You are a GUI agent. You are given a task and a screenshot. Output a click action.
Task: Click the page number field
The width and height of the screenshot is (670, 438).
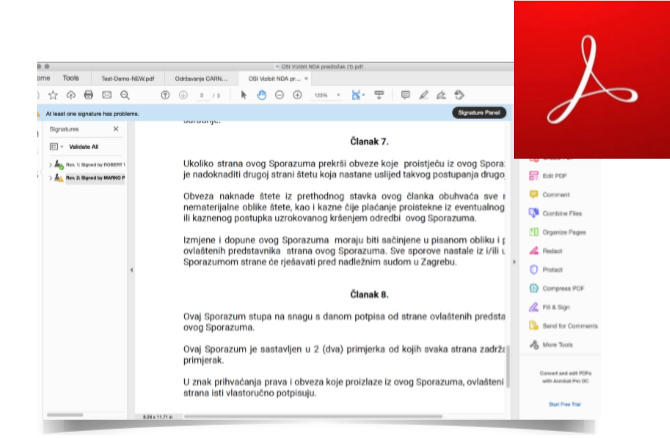click(x=202, y=95)
